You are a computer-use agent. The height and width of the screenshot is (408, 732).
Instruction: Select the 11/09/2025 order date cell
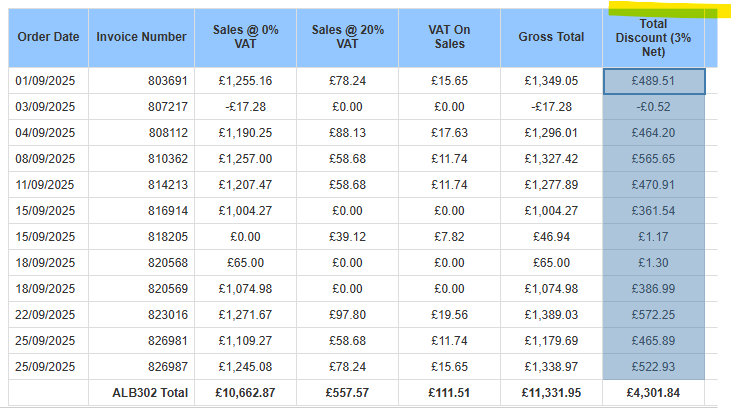tap(49, 185)
